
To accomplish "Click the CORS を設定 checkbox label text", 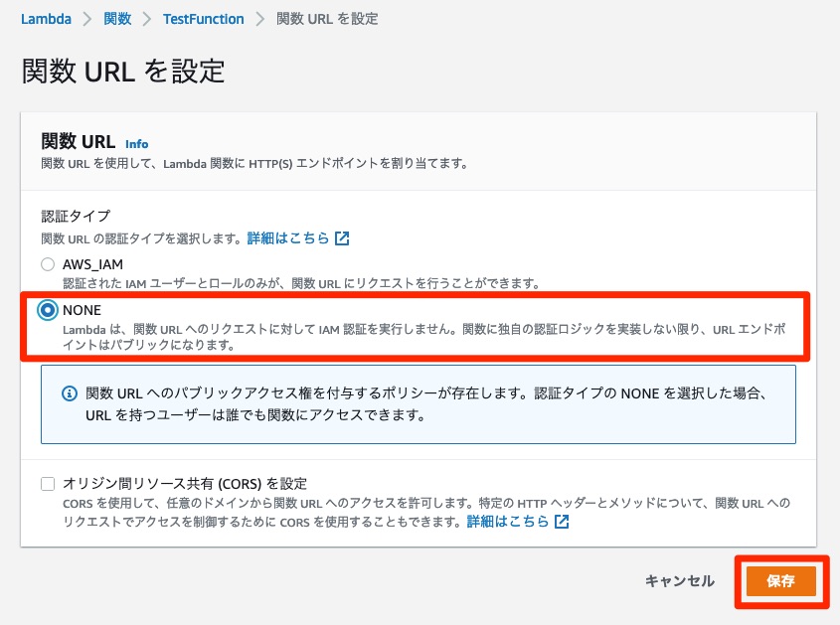I will pos(185,484).
